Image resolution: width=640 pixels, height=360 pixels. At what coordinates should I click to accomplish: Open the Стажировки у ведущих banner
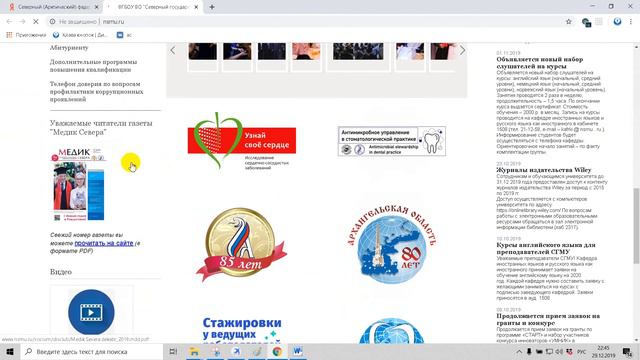coord(242,330)
